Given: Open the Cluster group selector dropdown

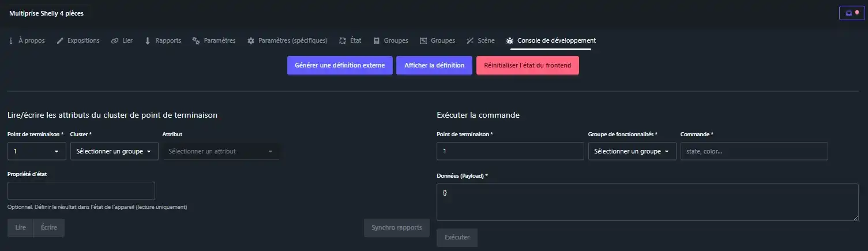Looking at the screenshot, I should (114, 151).
